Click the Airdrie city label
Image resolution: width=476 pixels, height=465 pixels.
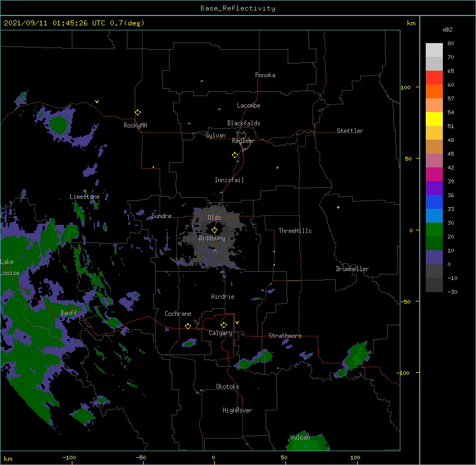pos(223,297)
